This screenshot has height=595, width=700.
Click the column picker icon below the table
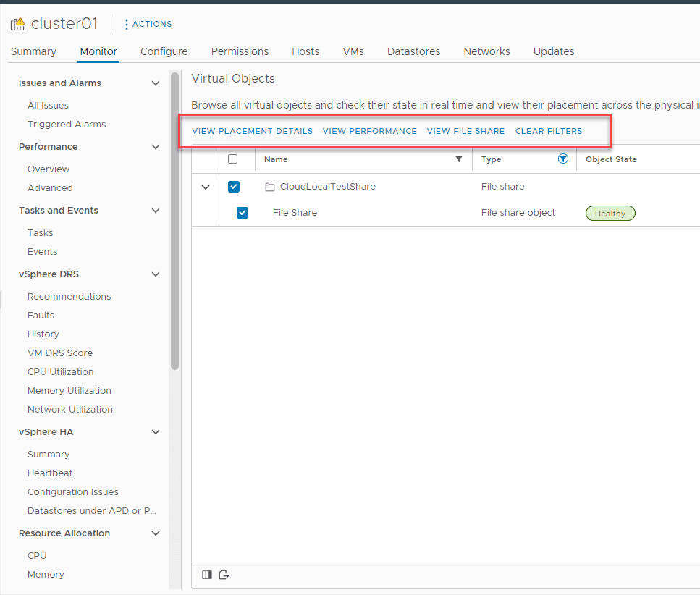[x=206, y=574]
